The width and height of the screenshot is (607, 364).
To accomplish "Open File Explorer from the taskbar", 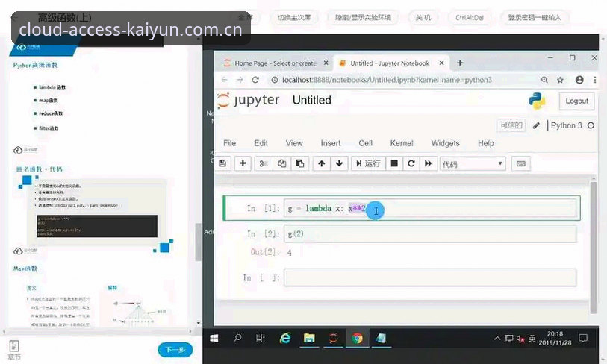I will tap(309, 339).
